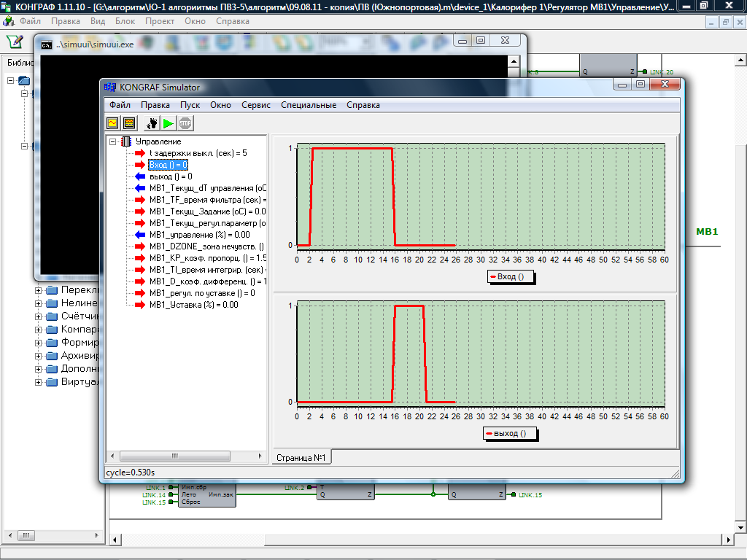Click the 'LINK.2' label on background diagram
747x560 pixels.
tap(295, 488)
